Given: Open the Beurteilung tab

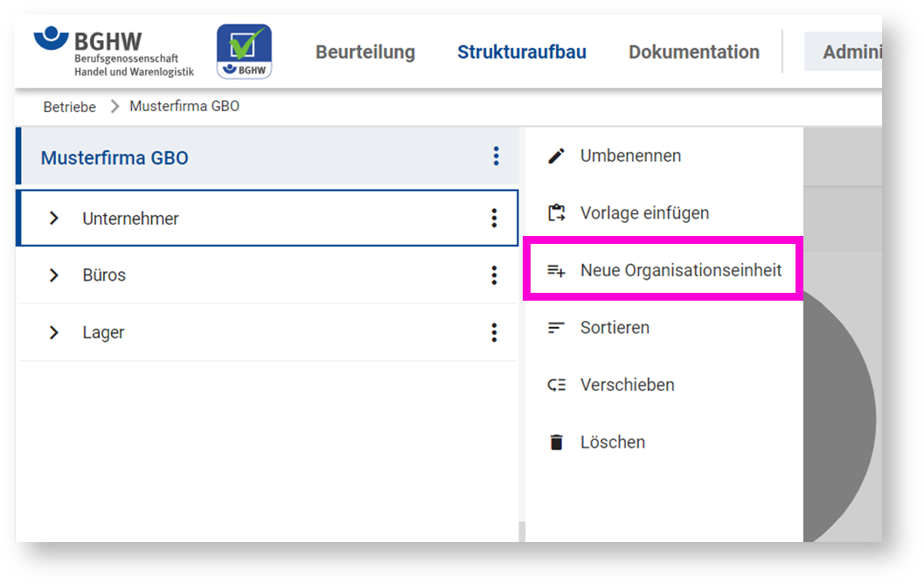Looking at the screenshot, I should (365, 52).
